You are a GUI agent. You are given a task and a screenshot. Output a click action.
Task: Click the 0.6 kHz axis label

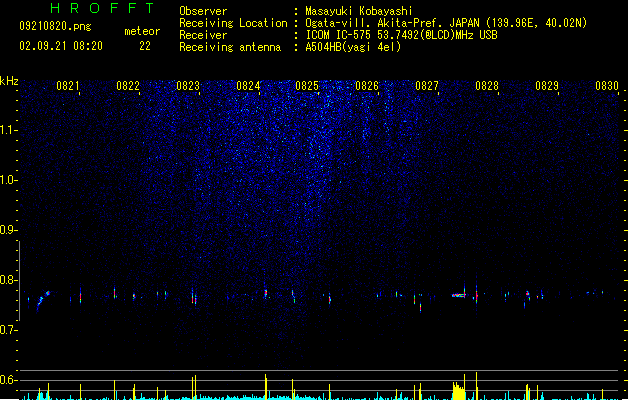point(9,380)
